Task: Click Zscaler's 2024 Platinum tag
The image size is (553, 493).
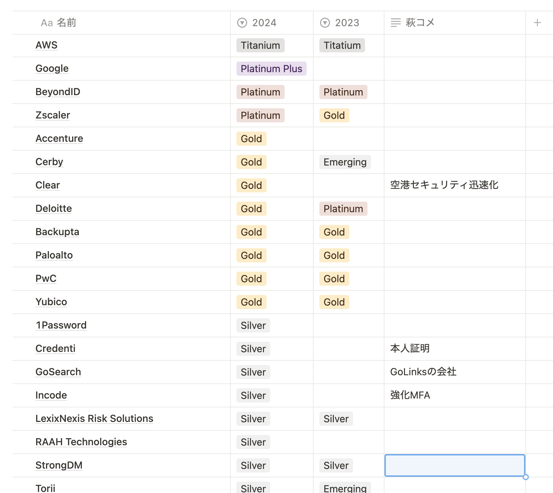Action: (260, 115)
